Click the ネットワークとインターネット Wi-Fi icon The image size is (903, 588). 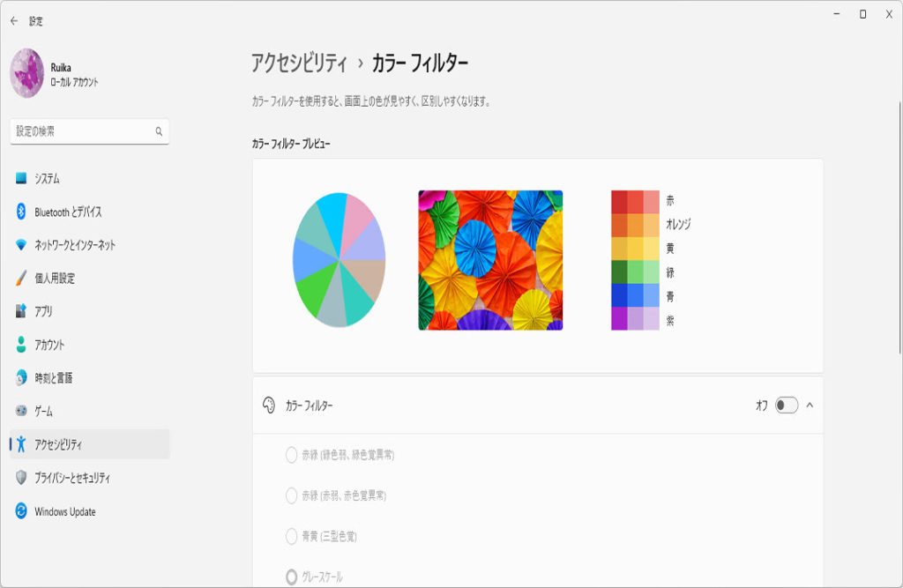pos(21,245)
